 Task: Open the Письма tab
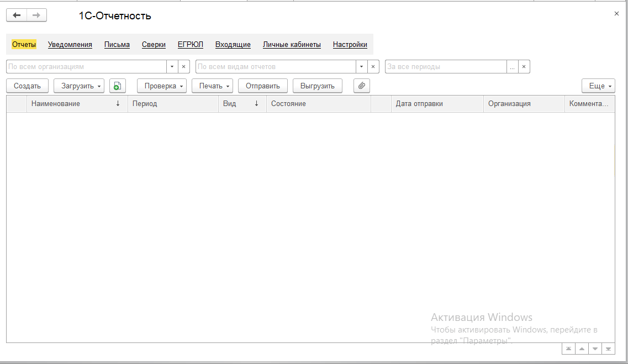(117, 44)
